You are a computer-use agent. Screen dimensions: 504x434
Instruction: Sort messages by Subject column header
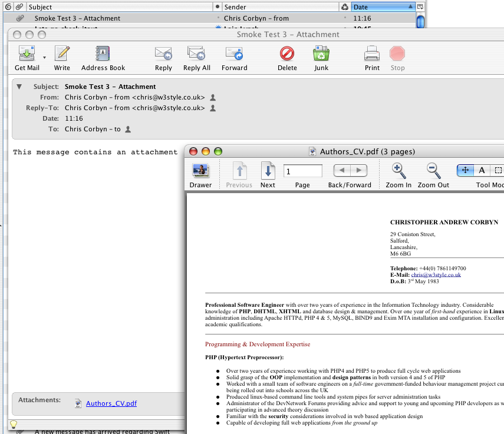(118, 7)
